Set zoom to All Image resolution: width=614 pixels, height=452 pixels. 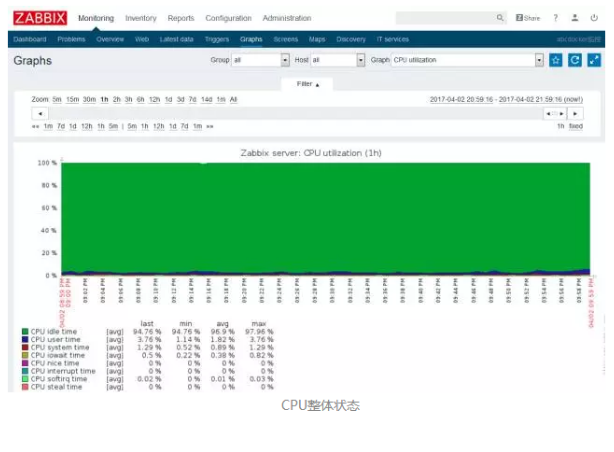233,99
